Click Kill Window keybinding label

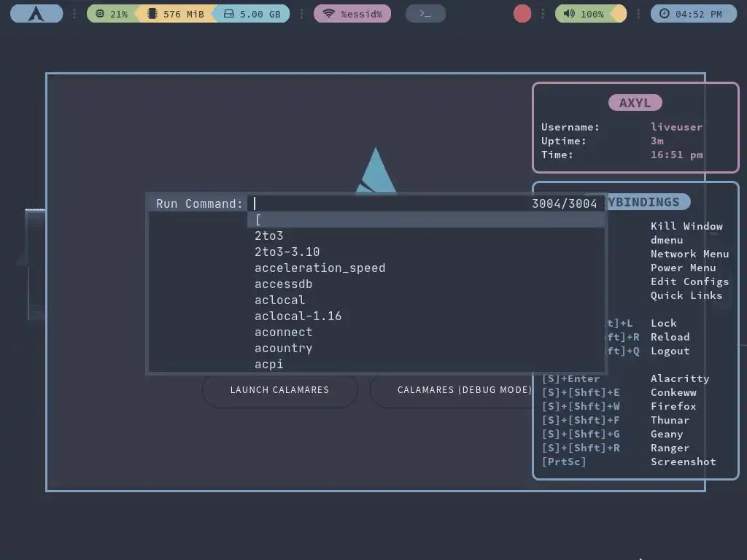click(x=686, y=226)
